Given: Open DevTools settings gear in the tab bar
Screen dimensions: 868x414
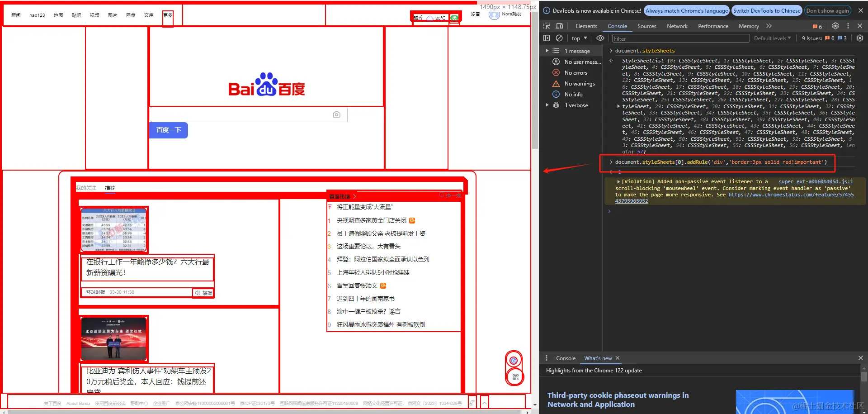Looking at the screenshot, I should pyautogui.click(x=835, y=26).
